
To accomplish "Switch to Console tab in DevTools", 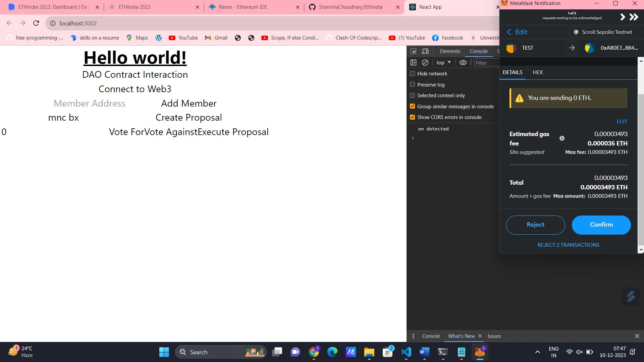I will (479, 51).
